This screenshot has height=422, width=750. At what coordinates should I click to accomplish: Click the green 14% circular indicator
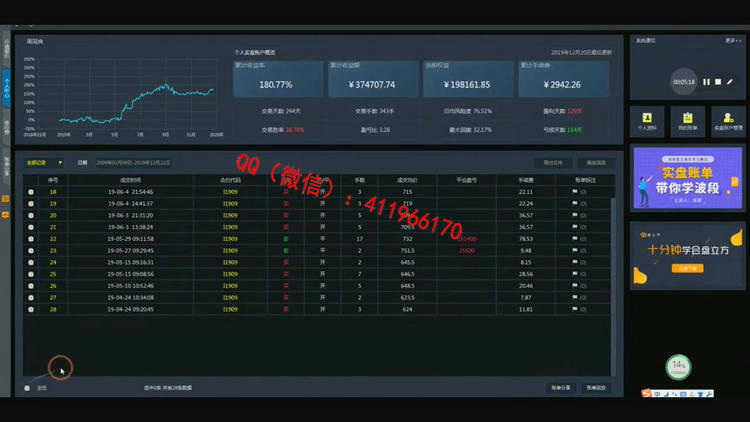[x=678, y=367]
